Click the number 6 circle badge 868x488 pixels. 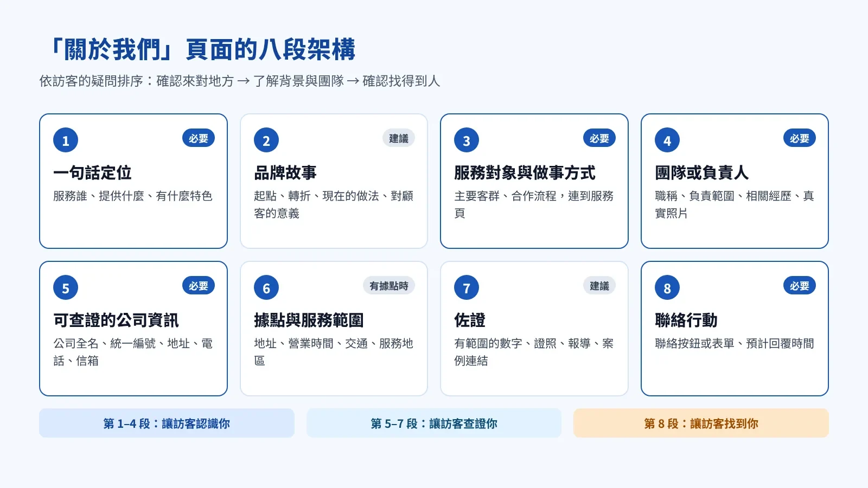click(x=266, y=288)
